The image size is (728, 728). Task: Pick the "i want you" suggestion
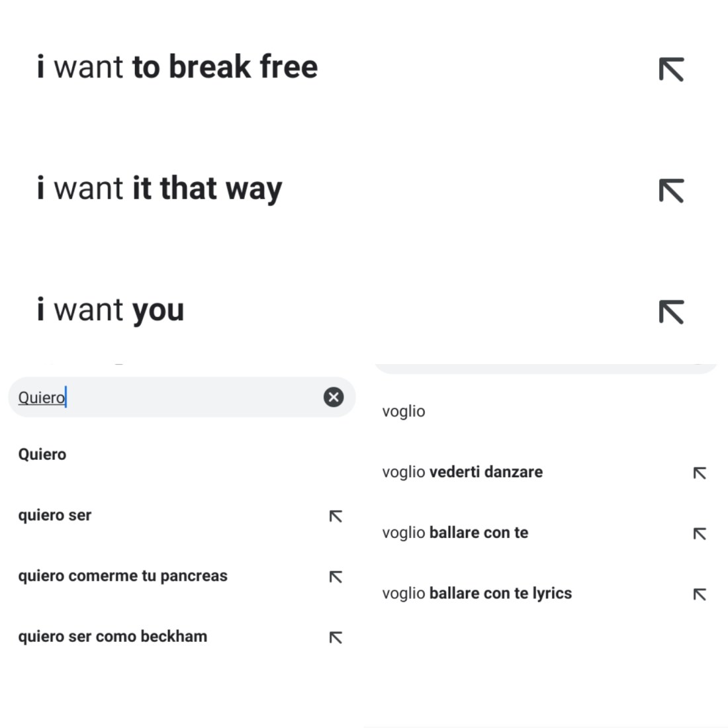click(111, 310)
